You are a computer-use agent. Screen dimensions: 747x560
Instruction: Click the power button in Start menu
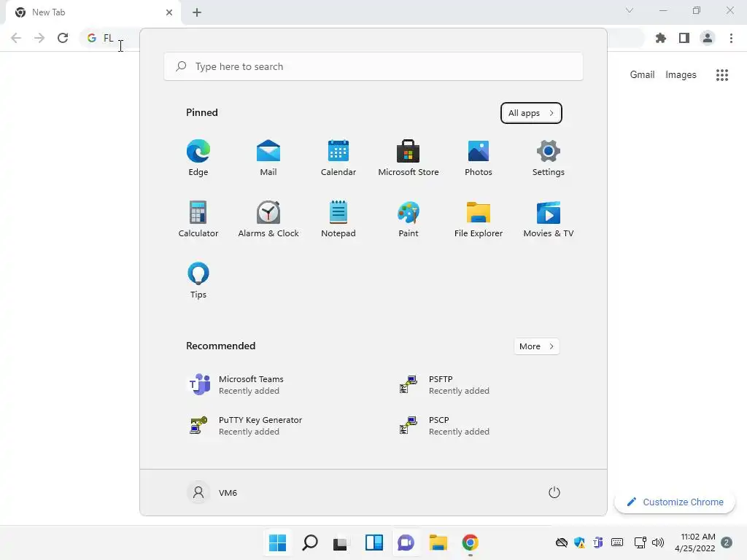coord(554,492)
